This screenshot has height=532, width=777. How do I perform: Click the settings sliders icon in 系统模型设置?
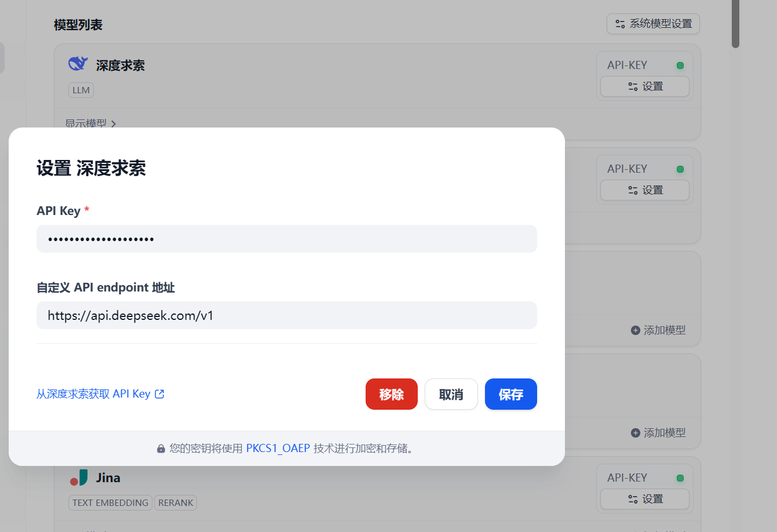click(620, 24)
